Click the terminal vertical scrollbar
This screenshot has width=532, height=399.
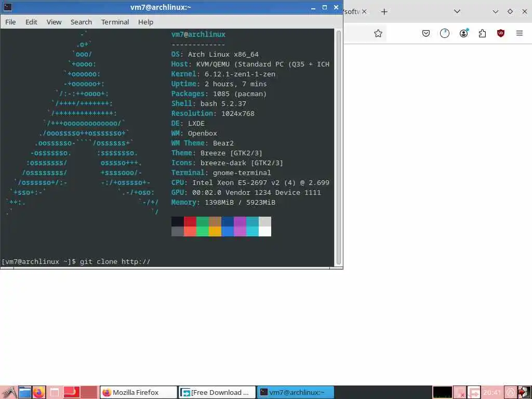[338, 148]
